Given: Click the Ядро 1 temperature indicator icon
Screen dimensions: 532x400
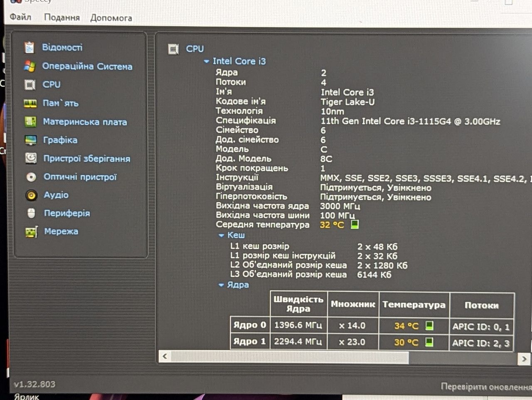Looking at the screenshot, I should [429, 342].
